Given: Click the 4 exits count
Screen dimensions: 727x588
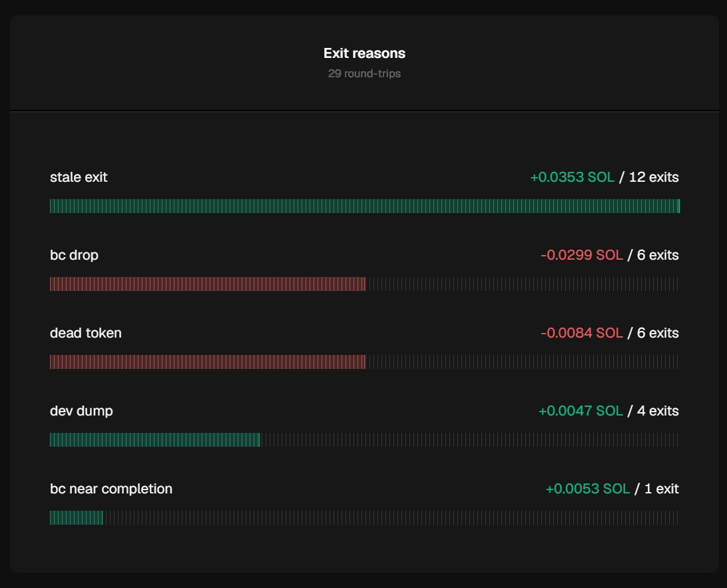Looking at the screenshot, I should [x=658, y=411].
